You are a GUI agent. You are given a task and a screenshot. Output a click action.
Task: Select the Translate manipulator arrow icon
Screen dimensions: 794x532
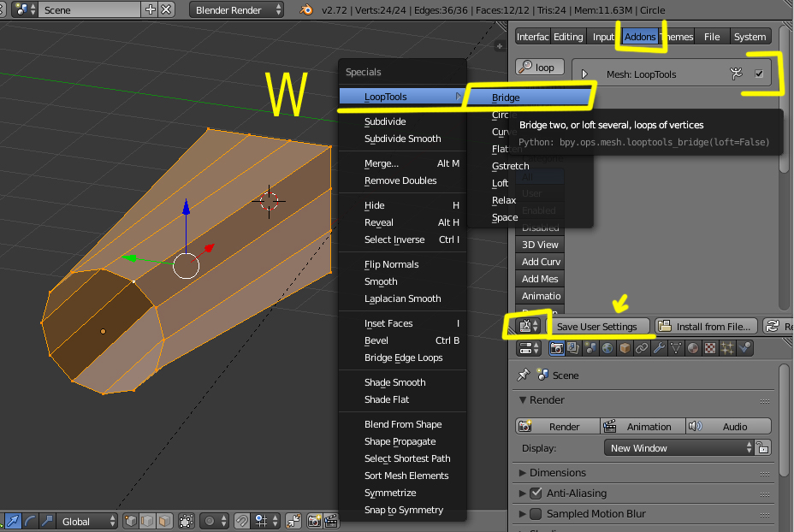pos(13,521)
